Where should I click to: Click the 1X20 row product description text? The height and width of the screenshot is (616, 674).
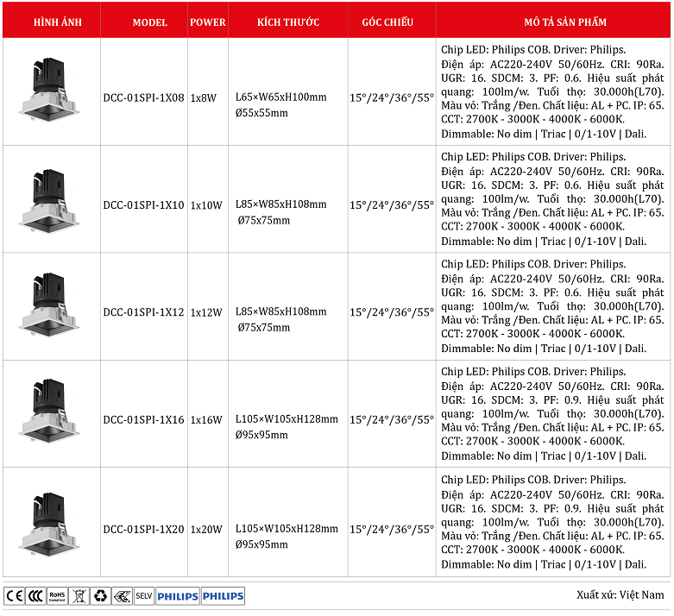pos(552,522)
